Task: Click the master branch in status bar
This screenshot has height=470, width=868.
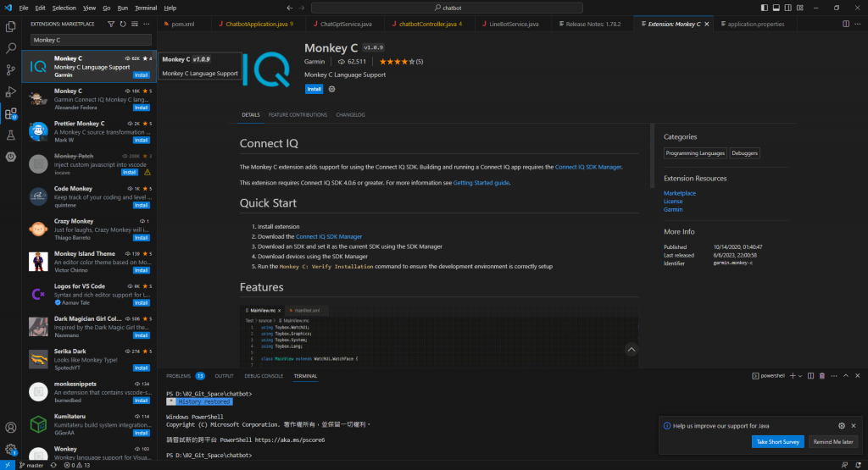Action: (31, 465)
